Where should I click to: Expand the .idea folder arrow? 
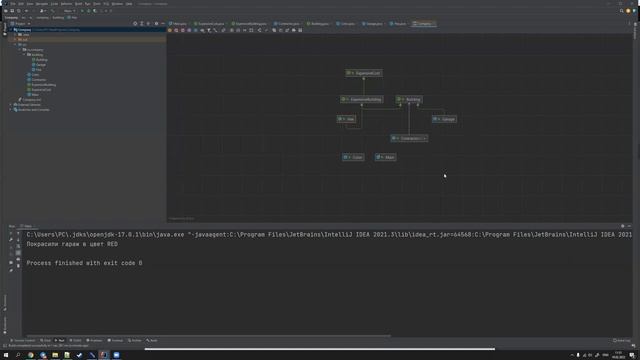pos(16,35)
